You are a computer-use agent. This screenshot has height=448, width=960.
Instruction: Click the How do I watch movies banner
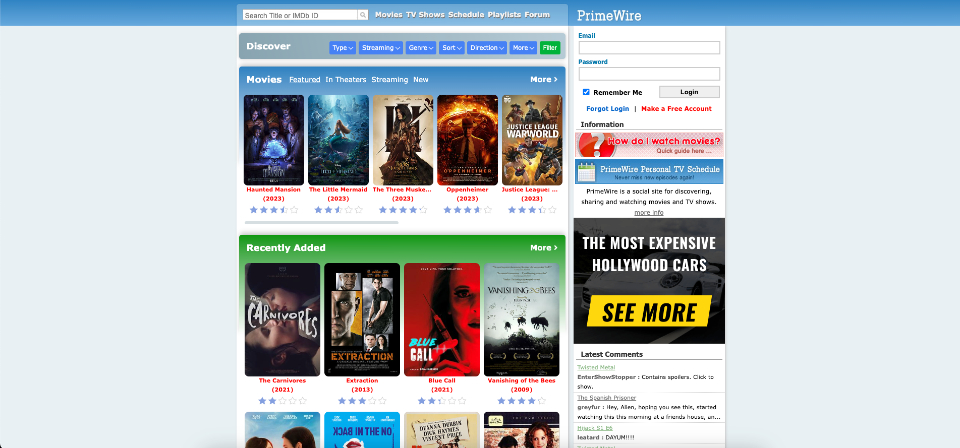649,145
